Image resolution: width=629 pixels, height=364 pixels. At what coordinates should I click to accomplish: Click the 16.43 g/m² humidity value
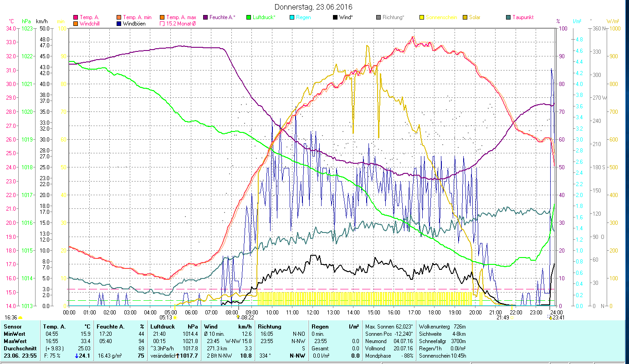(x=110, y=356)
